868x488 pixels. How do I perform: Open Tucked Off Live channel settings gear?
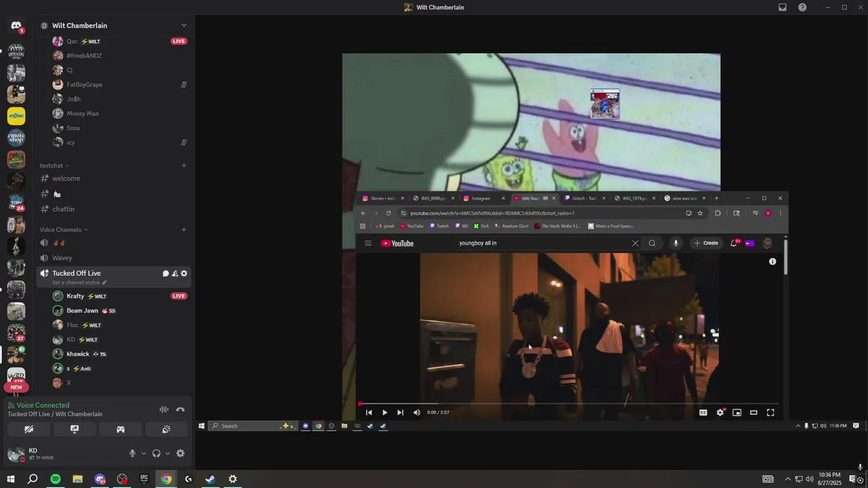tap(184, 273)
